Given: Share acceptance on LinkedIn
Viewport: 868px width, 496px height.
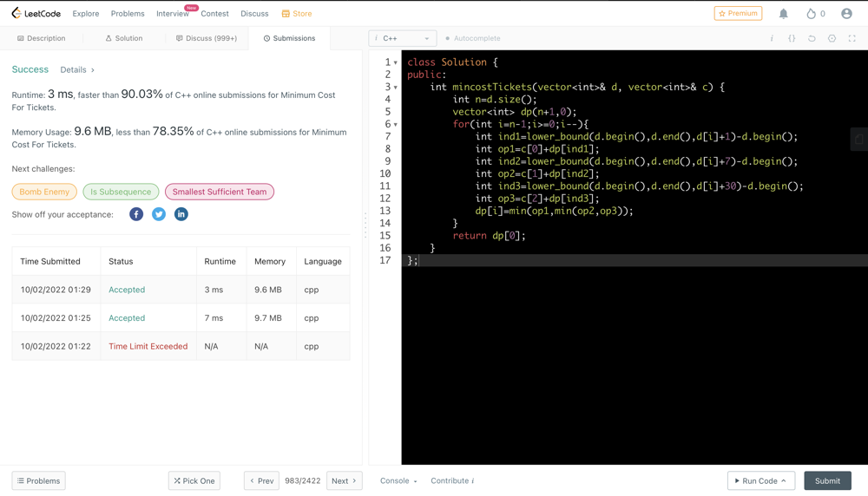Looking at the screenshot, I should point(181,214).
